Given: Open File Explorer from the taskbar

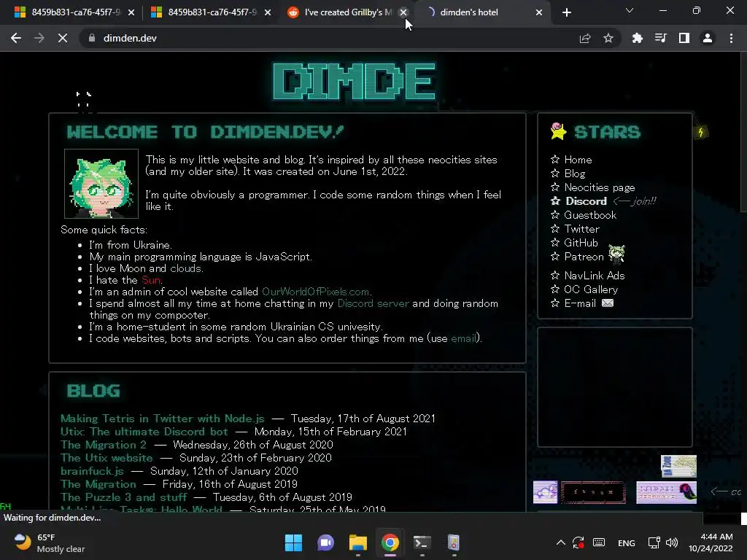Looking at the screenshot, I should pyautogui.click(x=357, y=542).
